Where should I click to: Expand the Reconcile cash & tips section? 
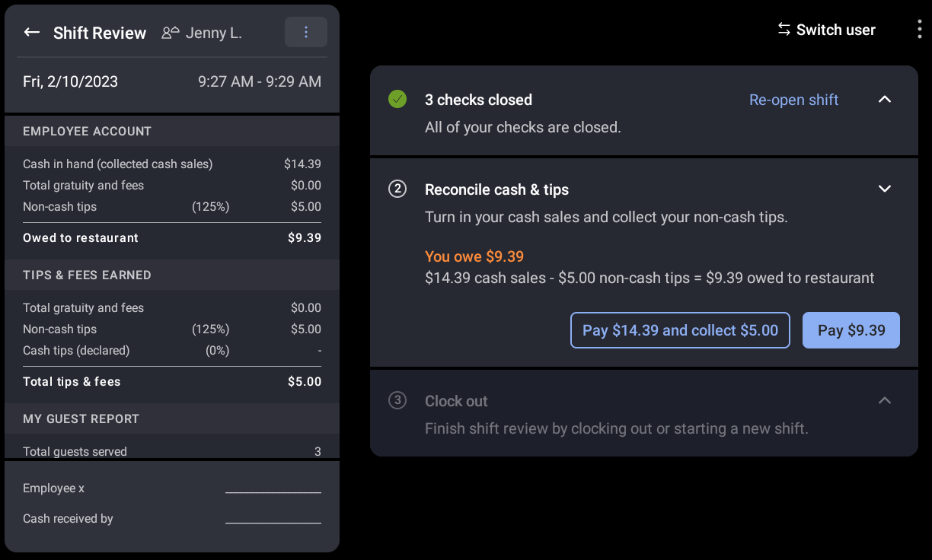885,188
